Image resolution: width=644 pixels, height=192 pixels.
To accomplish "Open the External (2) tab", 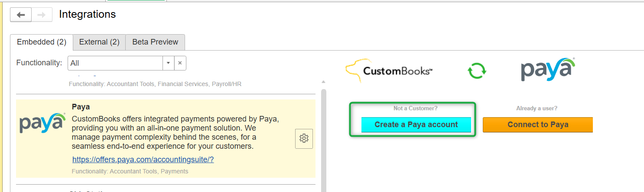I will [99, 42].
